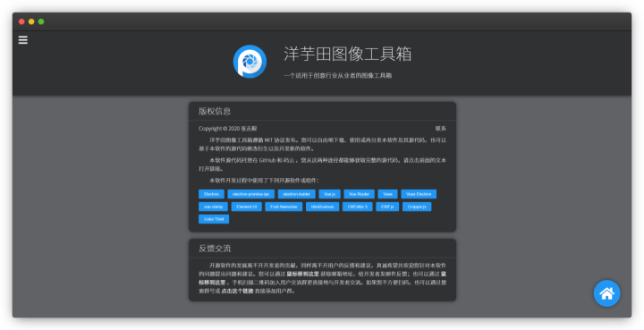This screenshot has width=644, height=330.
Task: Click the camera-shutter app logo
Action: (250, 62)
